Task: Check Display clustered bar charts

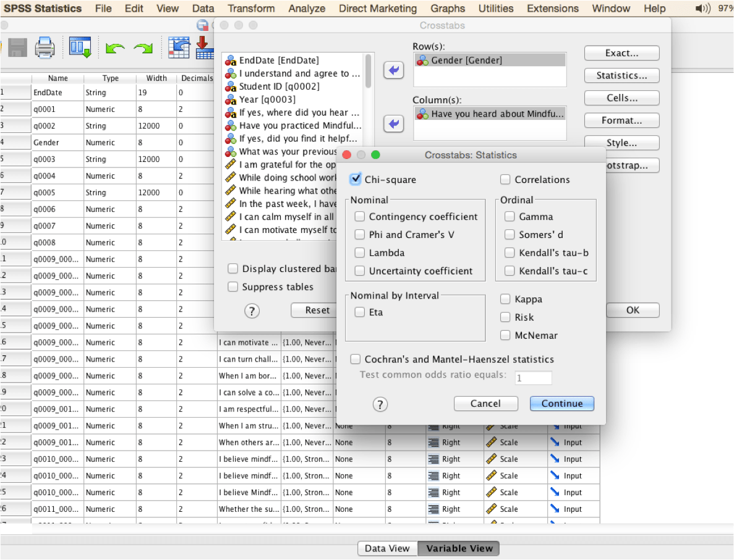Action: point(233,268)
